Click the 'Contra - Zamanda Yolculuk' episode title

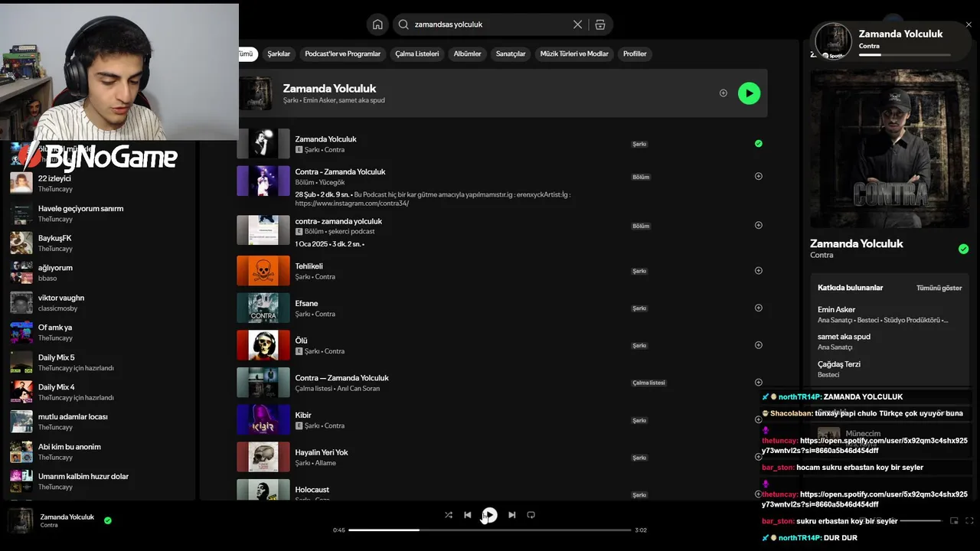click(x=340, y=172)
